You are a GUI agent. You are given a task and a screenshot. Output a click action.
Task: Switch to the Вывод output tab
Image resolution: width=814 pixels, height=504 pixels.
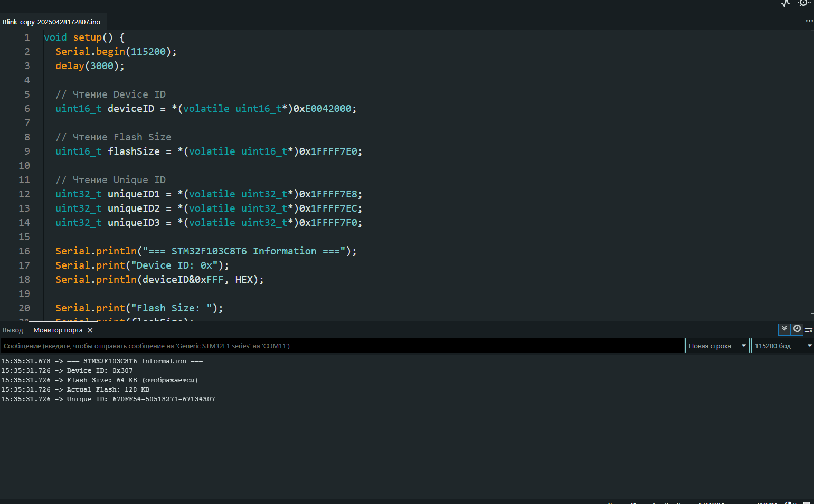click(x=13, y=330)
